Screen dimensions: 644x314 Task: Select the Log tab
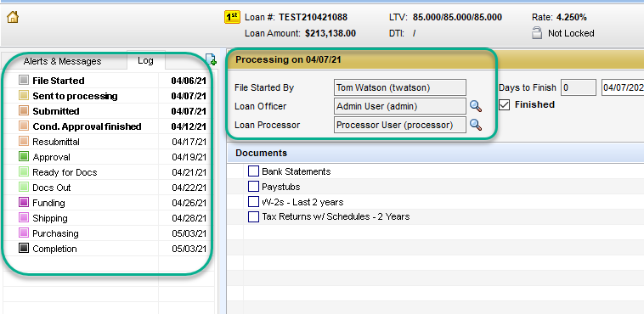coord(146,61)
